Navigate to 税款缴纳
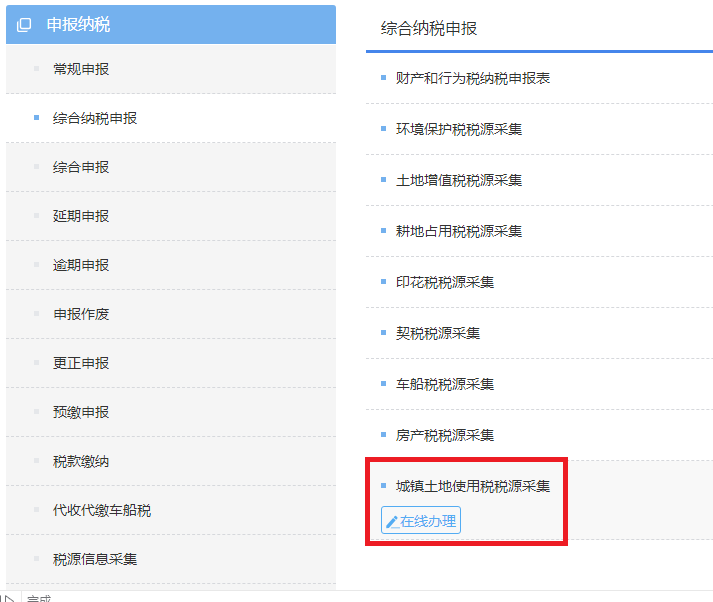The height and width of the screenshot is (602, 713). tap(81, 461)
